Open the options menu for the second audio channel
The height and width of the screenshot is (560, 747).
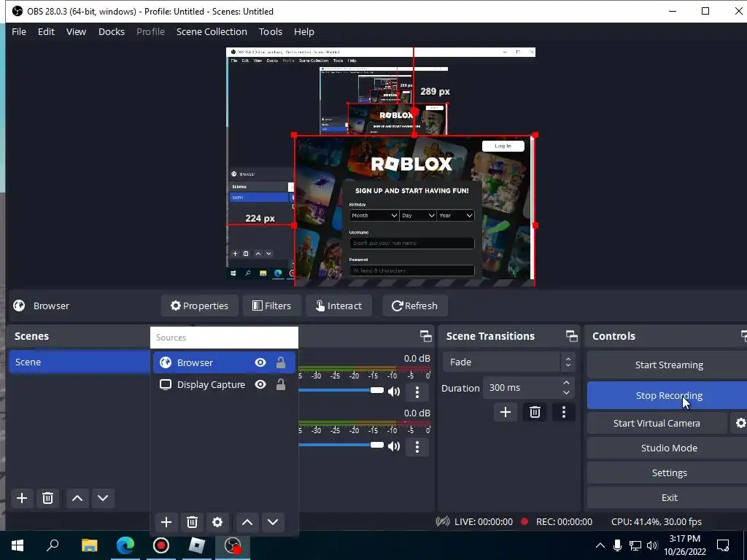pos(417,447)
